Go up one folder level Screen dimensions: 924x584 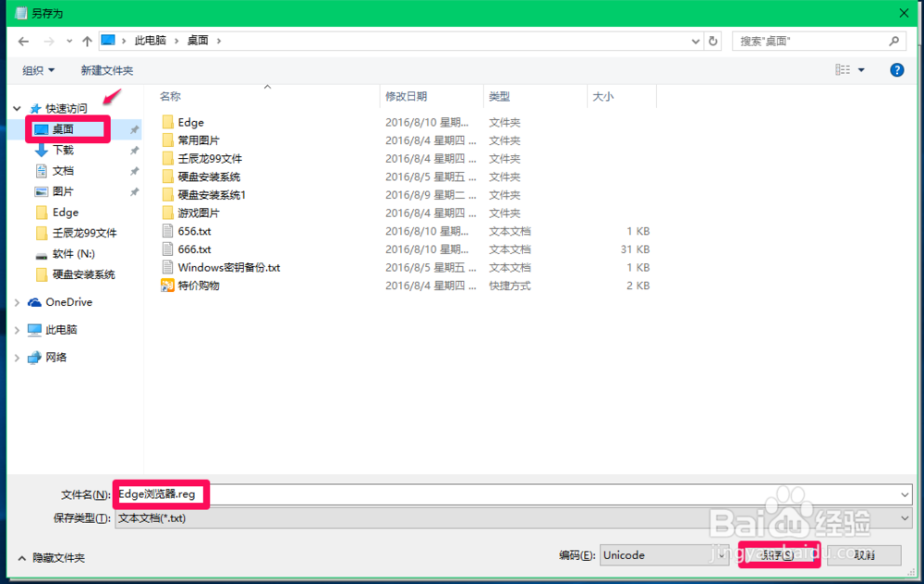pos(87,40)
